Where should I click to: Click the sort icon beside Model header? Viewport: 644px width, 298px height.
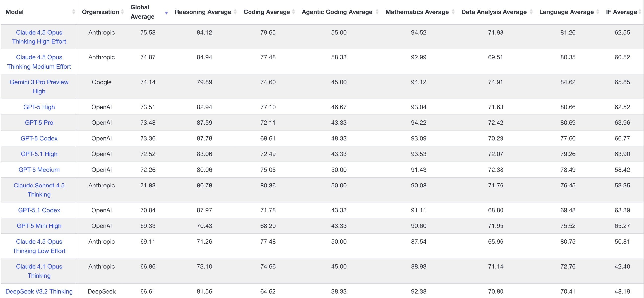[73, 12]
